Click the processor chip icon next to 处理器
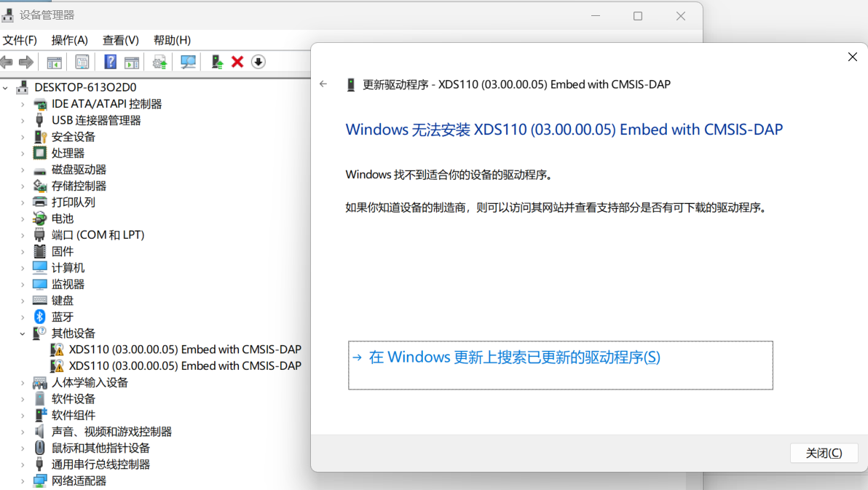Screen dimensions: 868x490 click(x=40, y=153)
